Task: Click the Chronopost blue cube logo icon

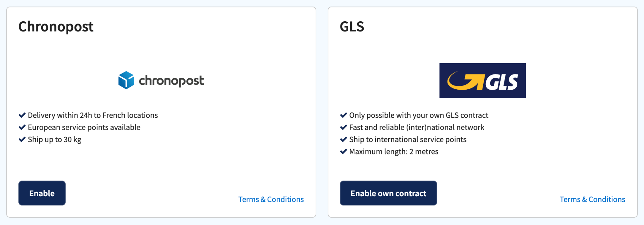Action: (126, 80)
